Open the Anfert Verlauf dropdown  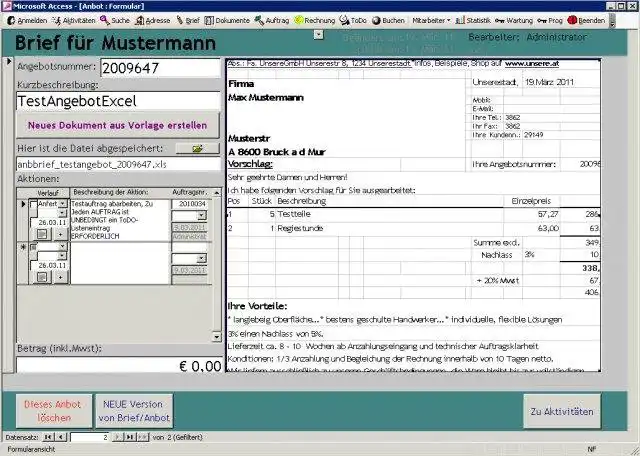pyautogui.click(x=62, y=203)
